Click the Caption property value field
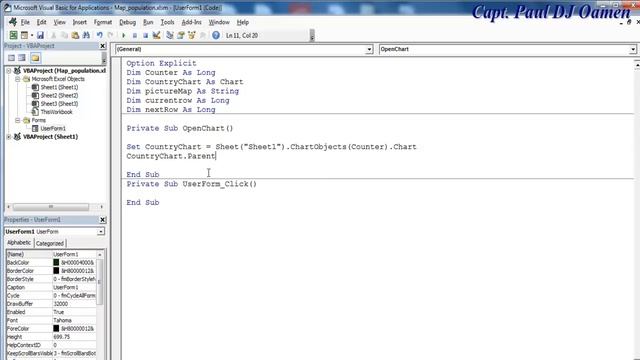The image size is (640, 360). [x=74, y=287]
